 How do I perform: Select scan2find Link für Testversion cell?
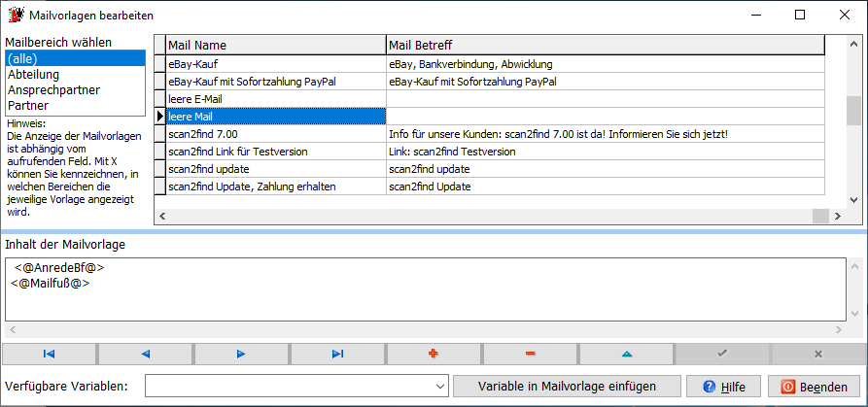click(x=276, y=152)
